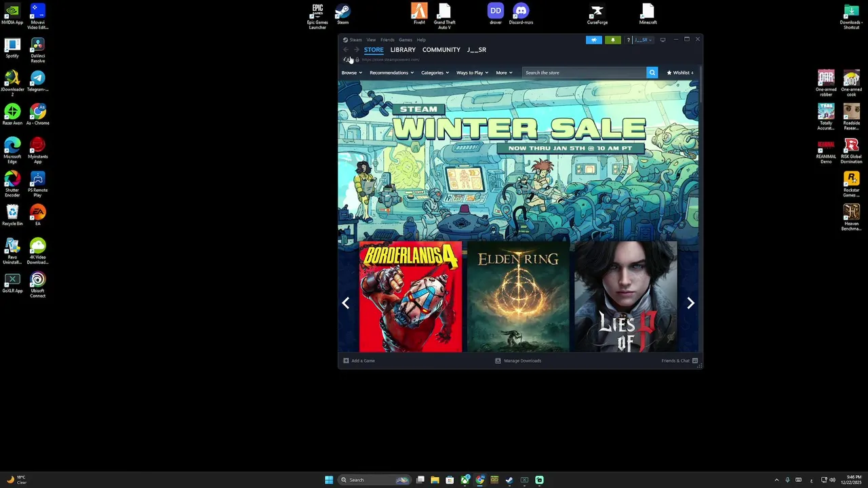This screenshot has height=488, width=868.
Task: Open the J__SR account dropdown
Action: (x=643, y=40)
